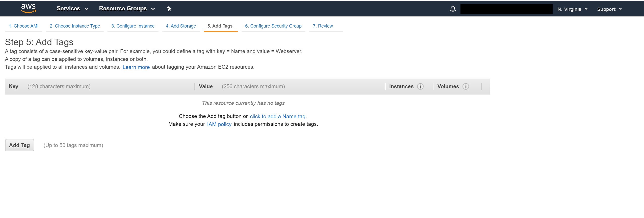The height and width of the screenshot is (218, 644).
Task: Open the notifications bell
Action: [x=453, y=9]
